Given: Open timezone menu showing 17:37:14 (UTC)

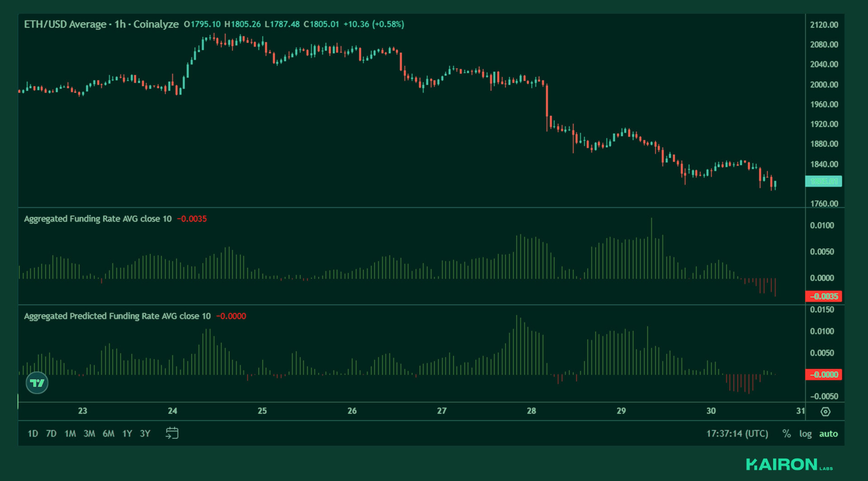Looking at the screenshot, I should click(x=737, y=434).
